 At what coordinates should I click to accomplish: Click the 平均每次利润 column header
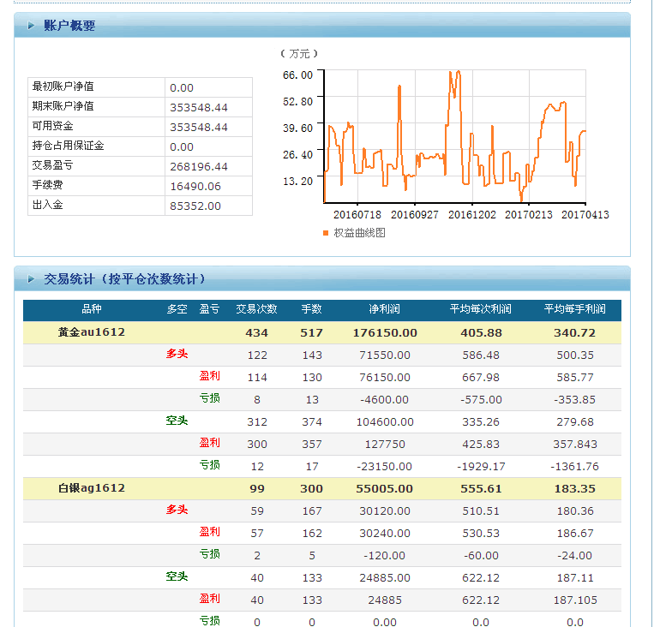(x=480, y=309)
